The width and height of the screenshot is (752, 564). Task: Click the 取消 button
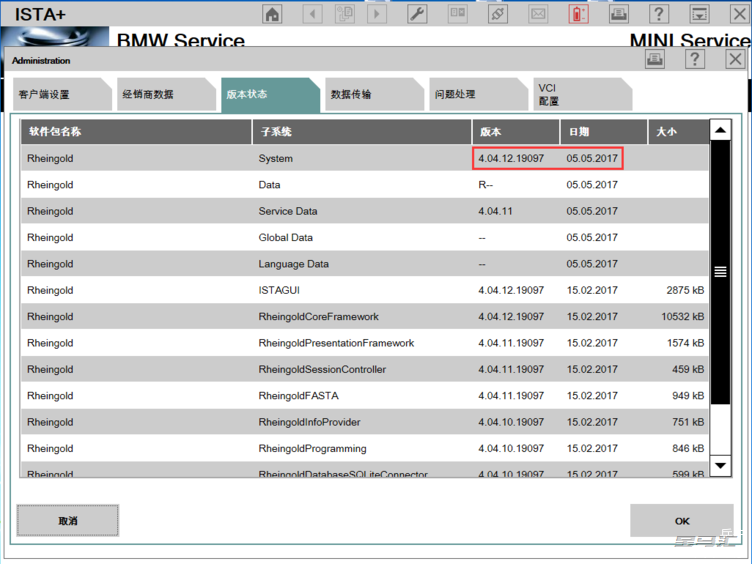(x=68, y=520)
